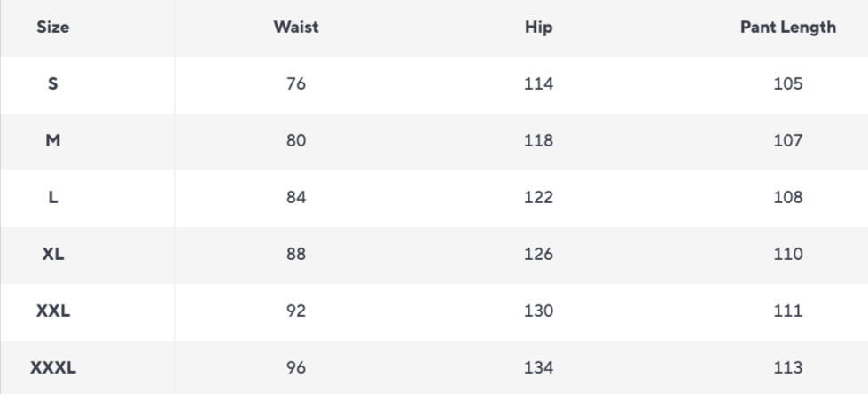Select the XXXL size row label
This screenshot has width=868, height=394.
point(53,368)
